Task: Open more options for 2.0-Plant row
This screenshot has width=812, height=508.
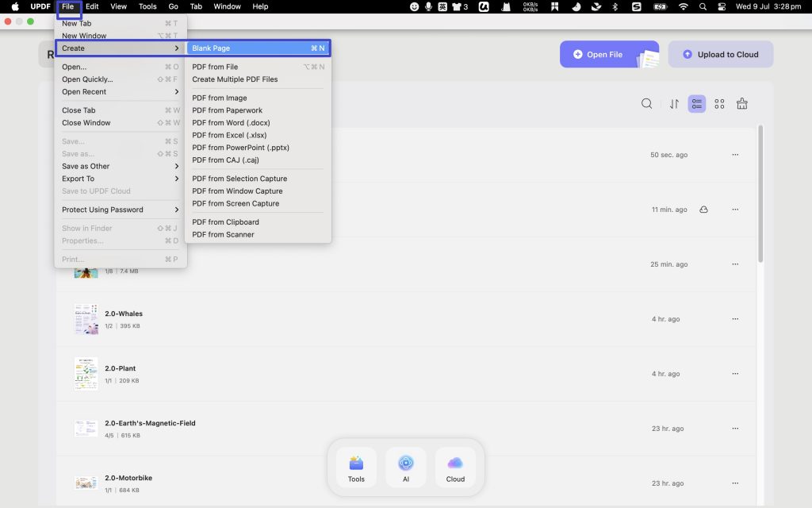Action: [735, 373]
